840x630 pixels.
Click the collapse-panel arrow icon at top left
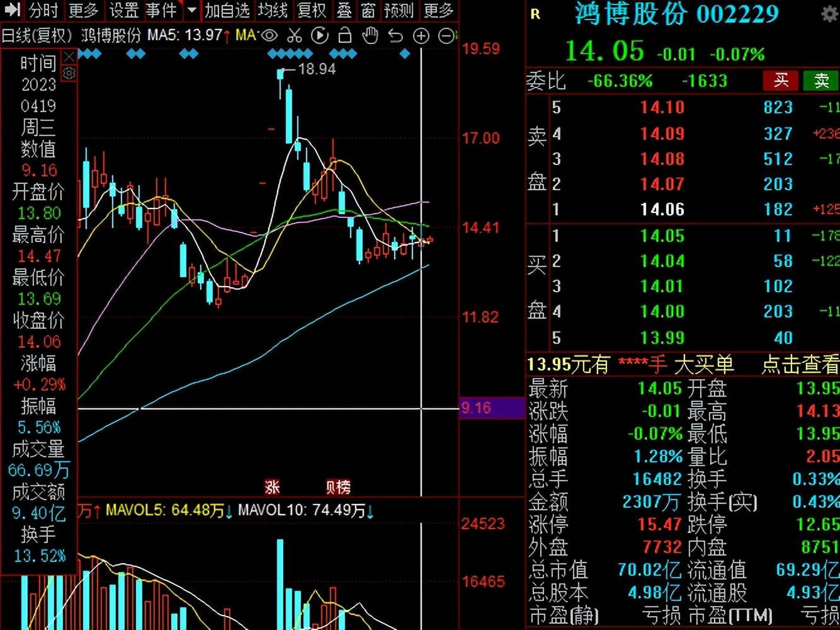coord(12,10)
